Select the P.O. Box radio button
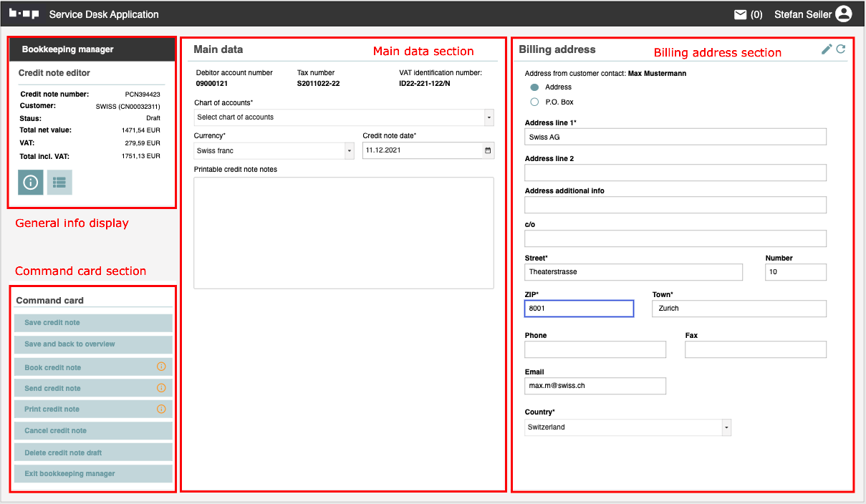Screen dimensions: 866x504 pos(534,102)
